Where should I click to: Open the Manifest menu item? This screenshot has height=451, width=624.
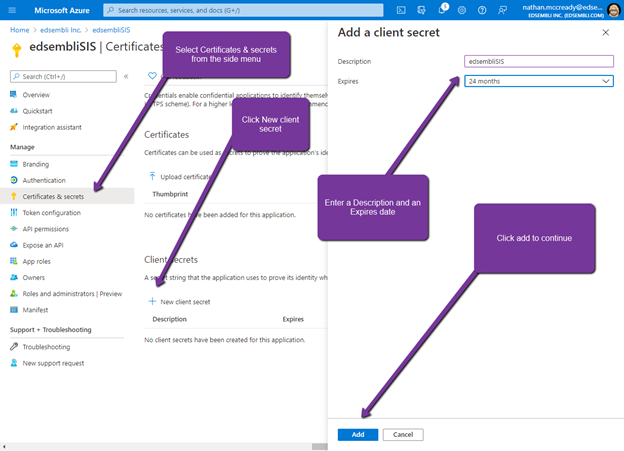pos(35,310)
